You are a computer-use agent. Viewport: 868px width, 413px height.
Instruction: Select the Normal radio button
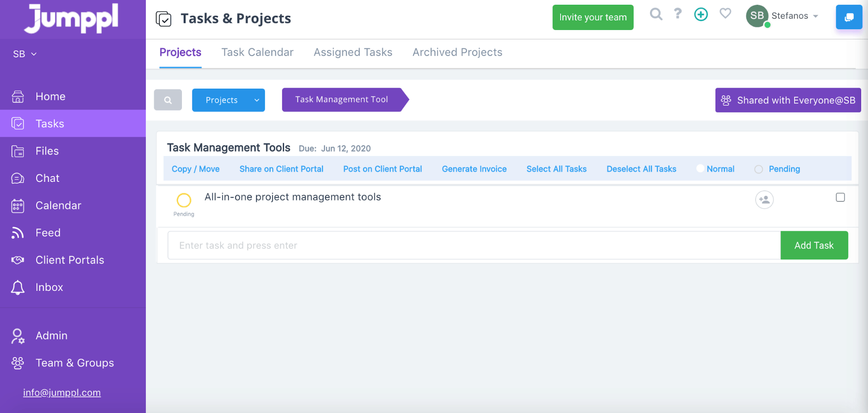click(700, 169)
